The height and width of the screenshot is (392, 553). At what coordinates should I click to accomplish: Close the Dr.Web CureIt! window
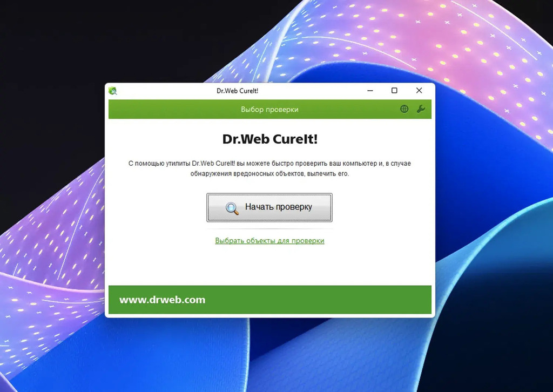(x=419, y=91)
